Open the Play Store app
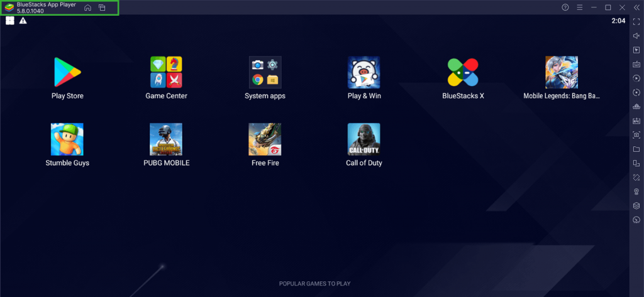The image size is (644, 297). [x=67, y=73]
